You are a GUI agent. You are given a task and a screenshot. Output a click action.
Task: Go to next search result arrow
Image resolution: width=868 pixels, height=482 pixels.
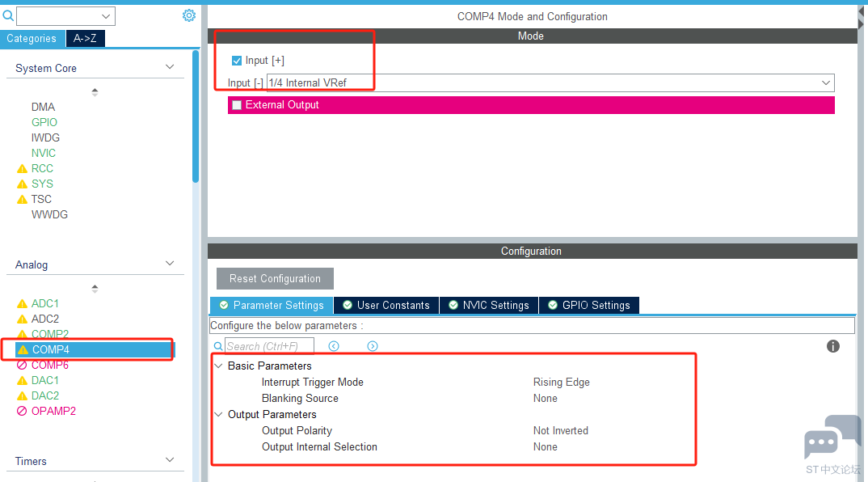click(373, 346)
